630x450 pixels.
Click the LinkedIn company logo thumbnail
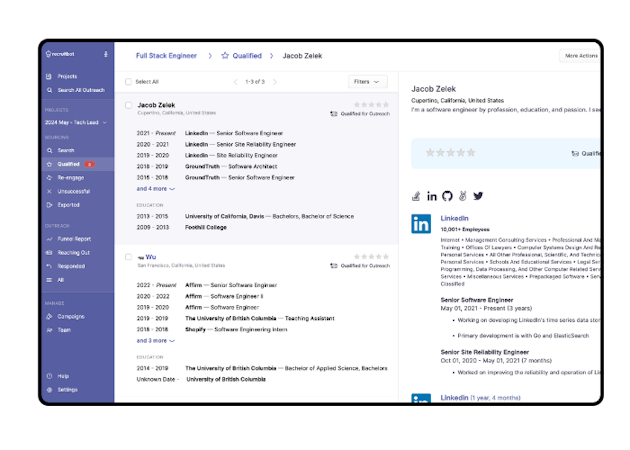pyautogui.click(x=421, y=224)
